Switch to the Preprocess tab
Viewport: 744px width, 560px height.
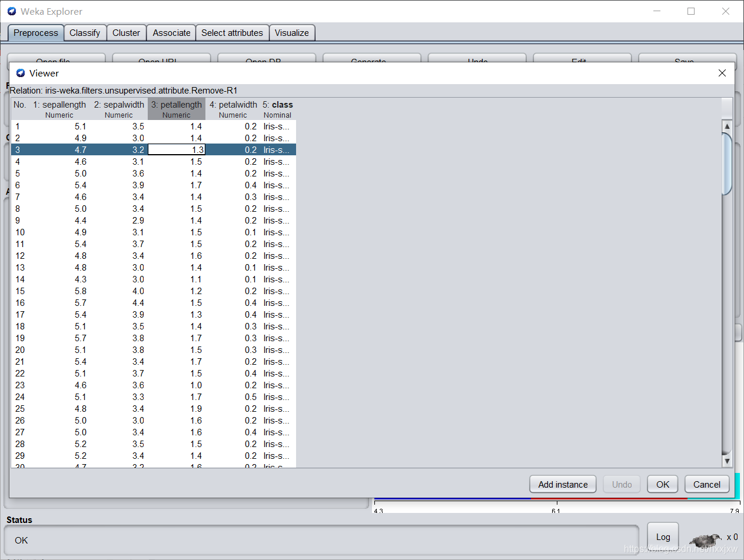[x=36, y=33]
